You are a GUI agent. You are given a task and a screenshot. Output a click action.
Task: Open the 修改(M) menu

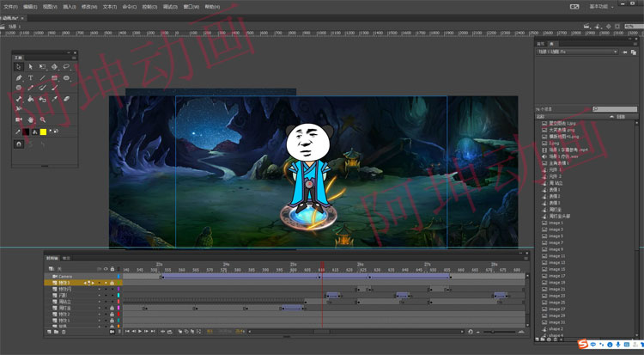[x=89, y=7]
